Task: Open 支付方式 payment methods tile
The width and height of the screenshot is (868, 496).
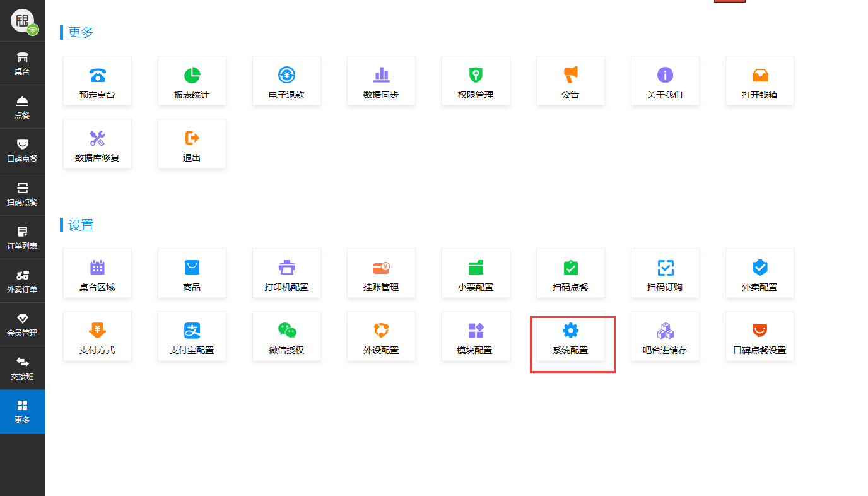Action: tap(98, 336)
